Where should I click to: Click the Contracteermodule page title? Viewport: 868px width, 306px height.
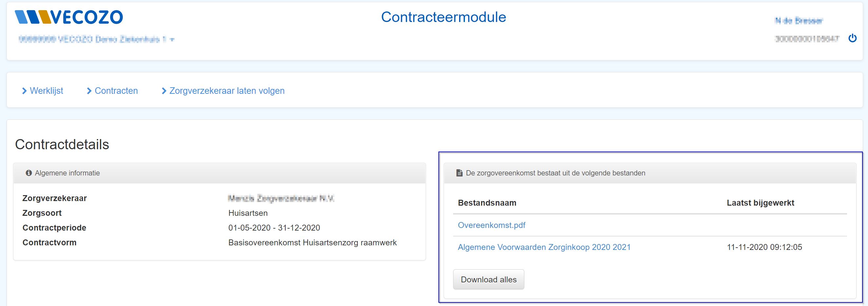point(443,17)
